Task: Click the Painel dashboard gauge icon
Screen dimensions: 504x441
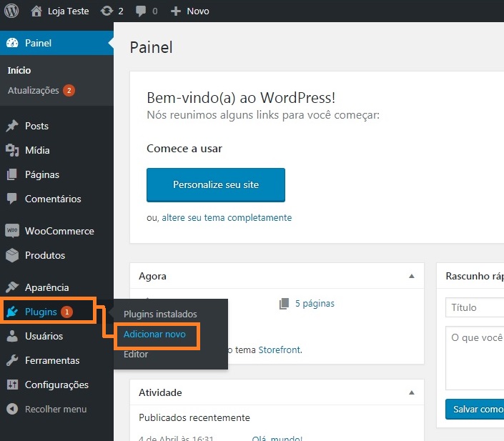Action: 12,43
